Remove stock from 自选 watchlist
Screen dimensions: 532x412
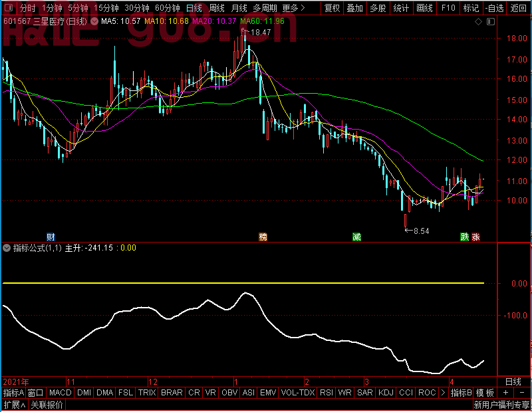494,8
